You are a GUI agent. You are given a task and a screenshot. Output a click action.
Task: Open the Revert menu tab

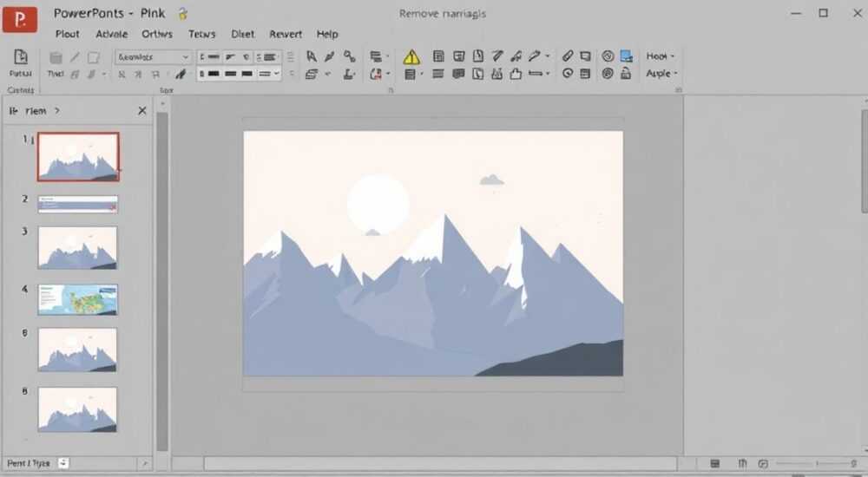(x=286, y=34)
